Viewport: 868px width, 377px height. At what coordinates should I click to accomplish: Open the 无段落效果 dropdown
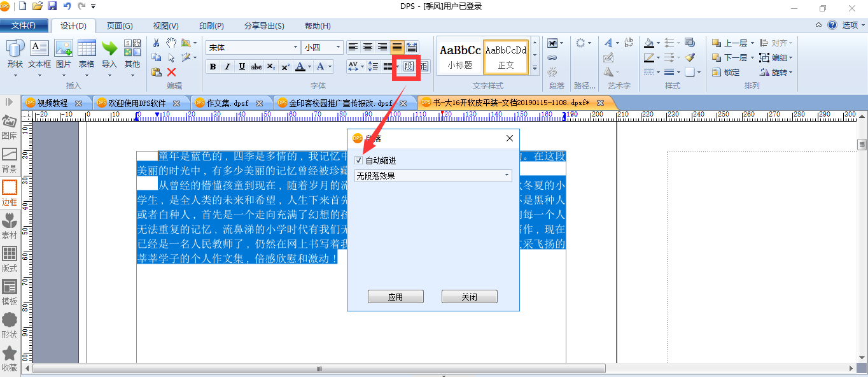click(433, 176)
